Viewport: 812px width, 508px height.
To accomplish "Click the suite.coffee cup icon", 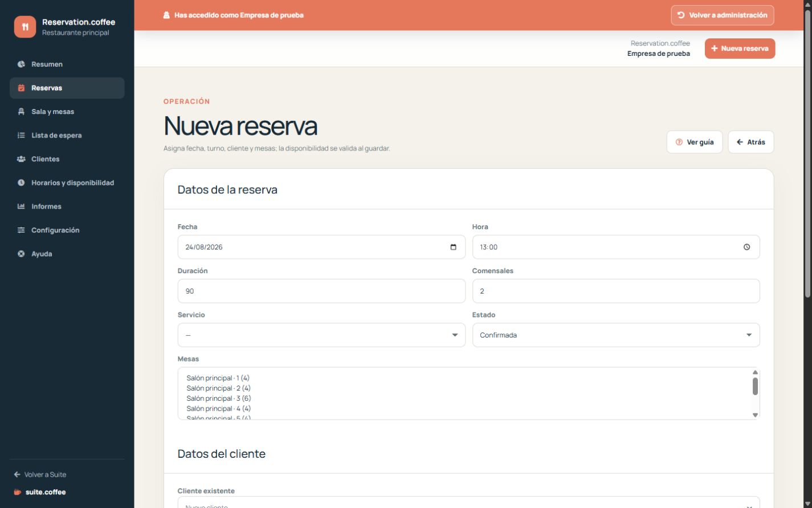I will (18, 493).
